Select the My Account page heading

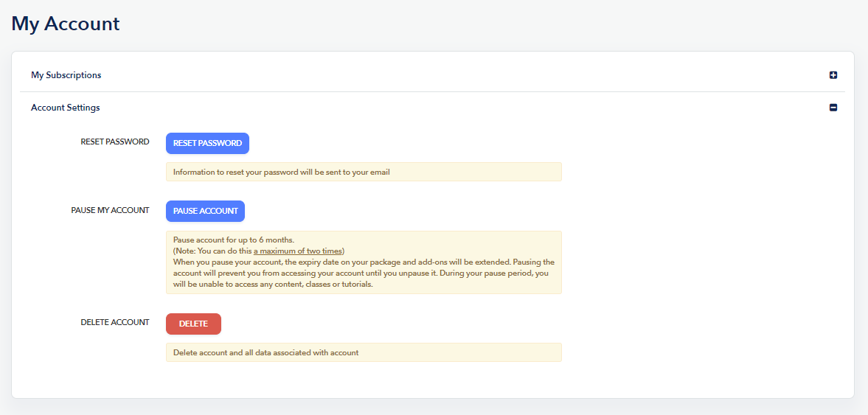(66, 24)
